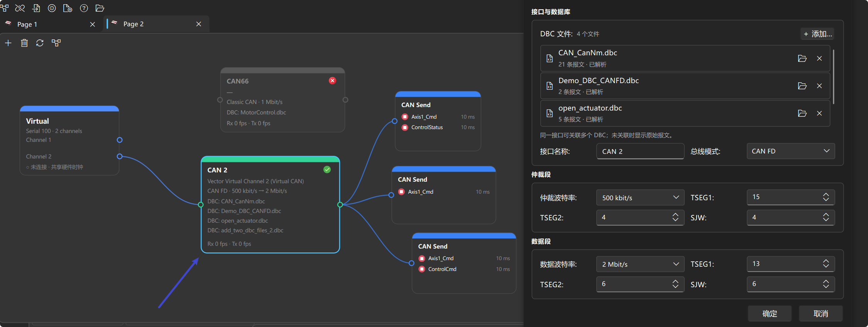
Task: Expand the 仲裁波特率 500 kbit/s dropdown
Action: coord(640,198)
